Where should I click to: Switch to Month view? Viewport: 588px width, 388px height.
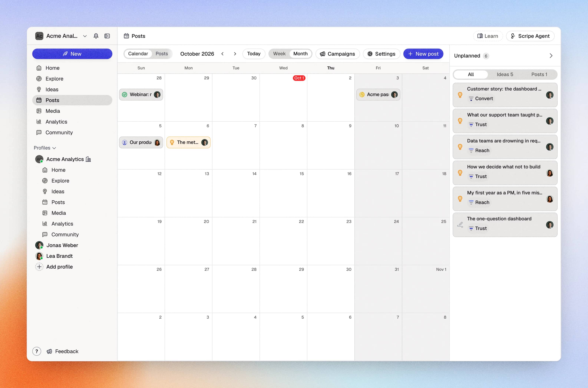(x=300, y=54)
